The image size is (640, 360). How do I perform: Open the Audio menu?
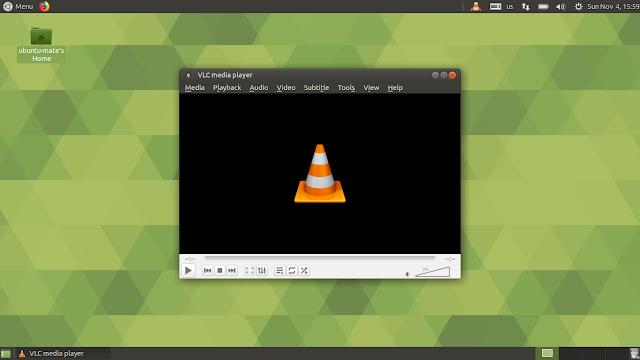(x=259, y=88)
